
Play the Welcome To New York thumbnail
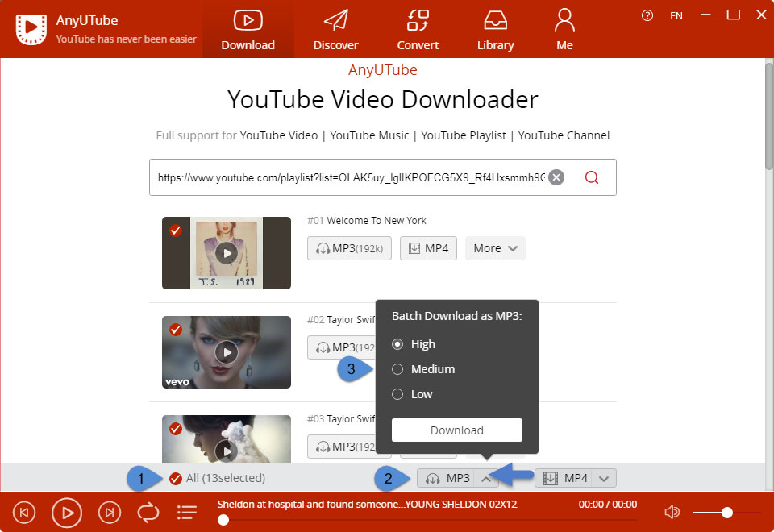[227, 253]
